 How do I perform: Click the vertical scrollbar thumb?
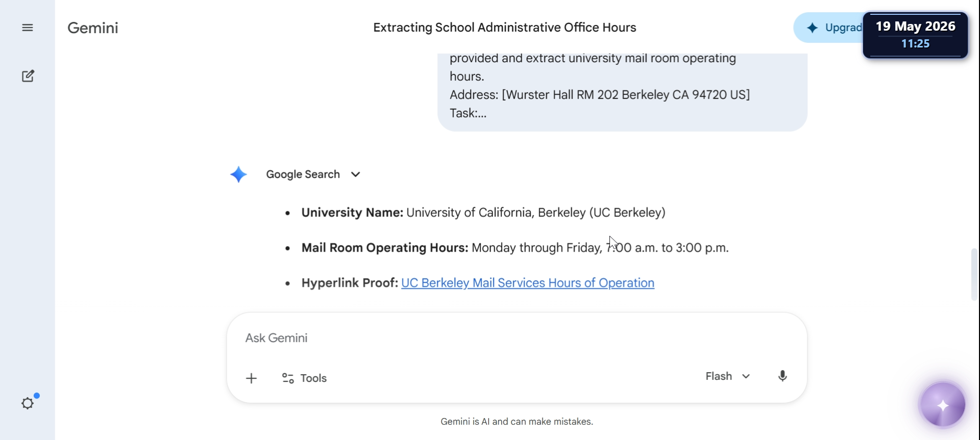point(974,274)
